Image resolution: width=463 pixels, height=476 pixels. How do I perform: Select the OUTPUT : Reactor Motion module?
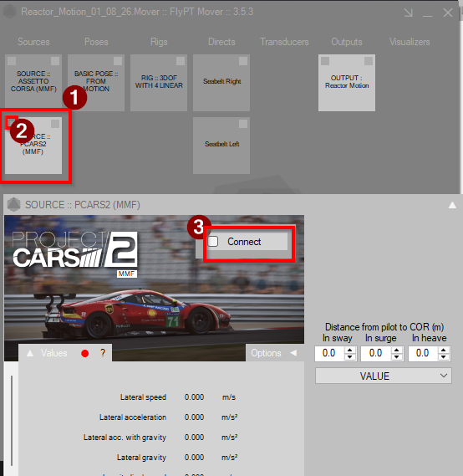tap(347, 83)
